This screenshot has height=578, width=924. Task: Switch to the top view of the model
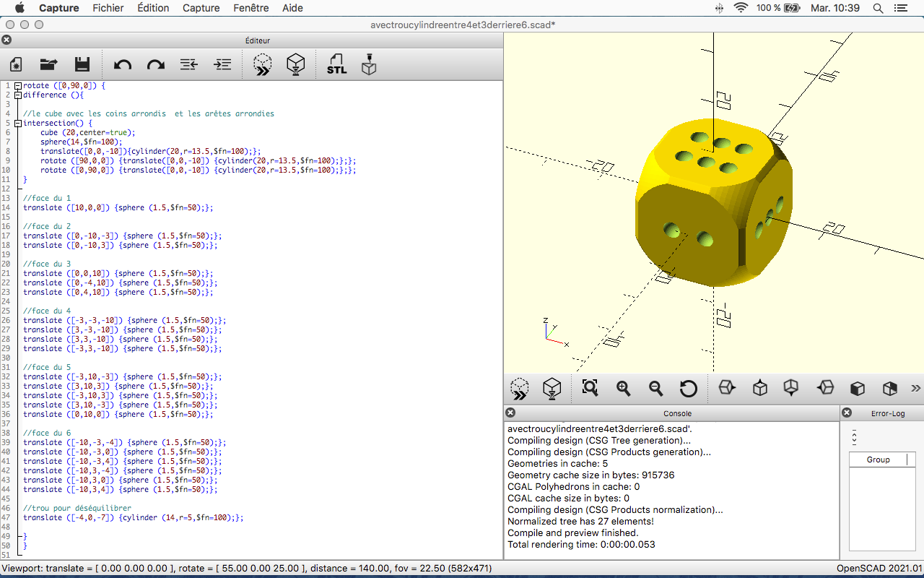[x=759, y=389]
